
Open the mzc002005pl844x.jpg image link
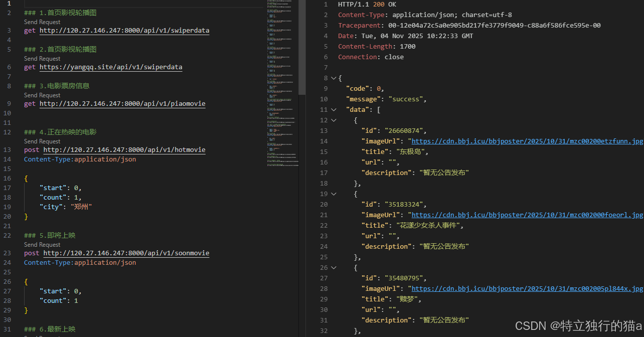pyautogui.click(x=527, y=289)
